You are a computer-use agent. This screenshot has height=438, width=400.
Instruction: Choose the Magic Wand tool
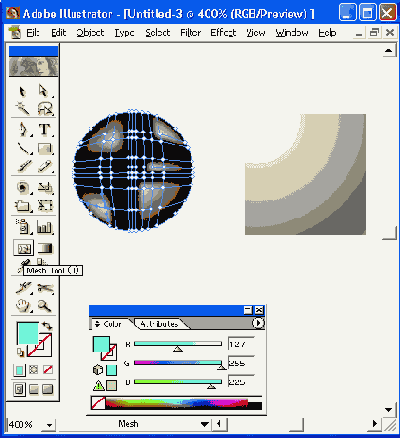(x=23, y=109)
